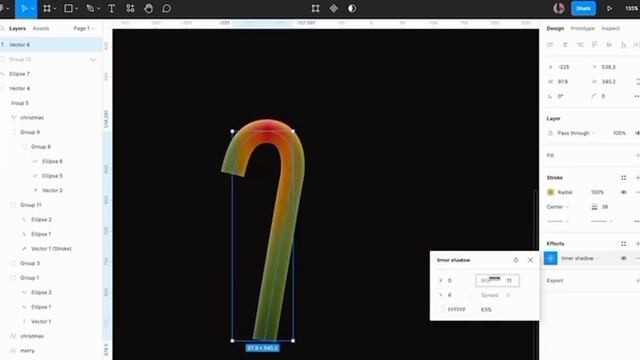The height and width of the screenshot is (360, 640).
Task: Toggle Inner shadow effect visibility eye
Action: click(623, 258)
